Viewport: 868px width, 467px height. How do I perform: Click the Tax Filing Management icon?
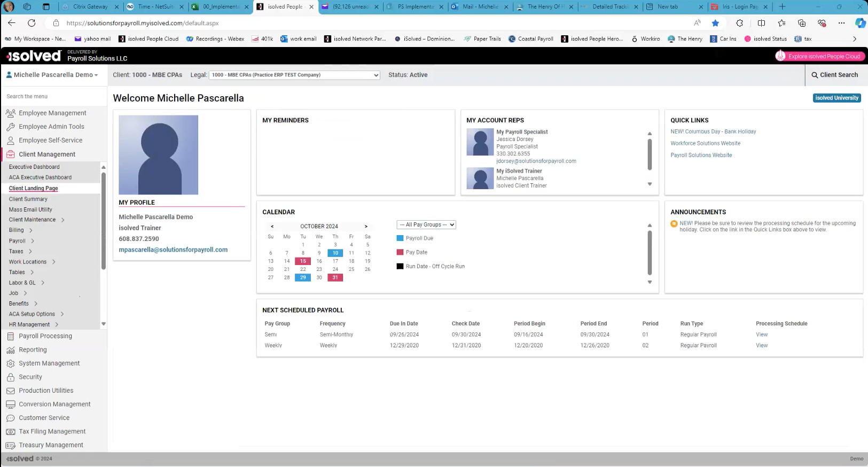[x=11, y=432]
